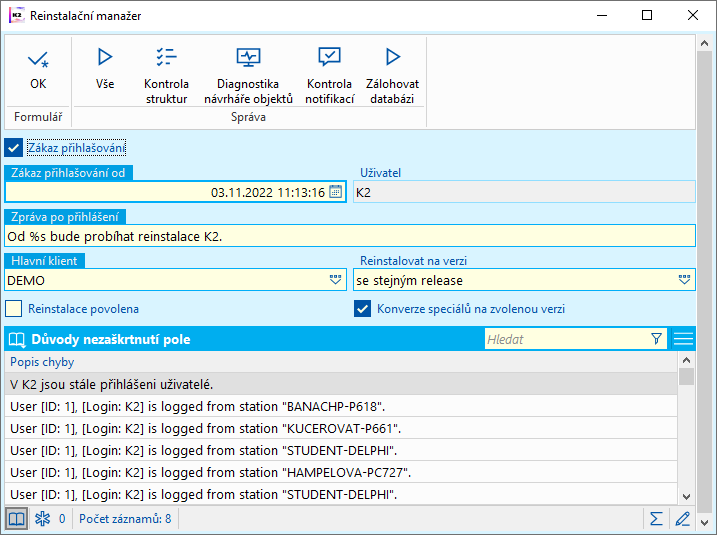
Task: Open the hamburger list menu
Action: [x=684, y=339]
